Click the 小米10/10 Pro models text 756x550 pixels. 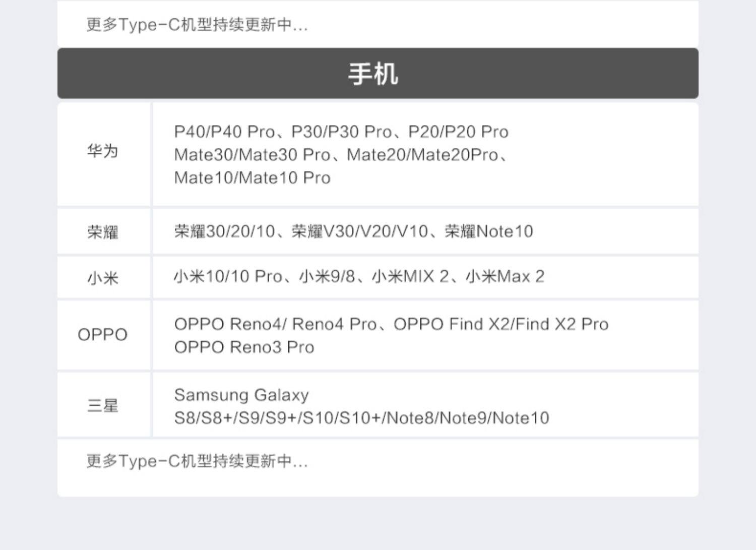click(x=228, y=277)
